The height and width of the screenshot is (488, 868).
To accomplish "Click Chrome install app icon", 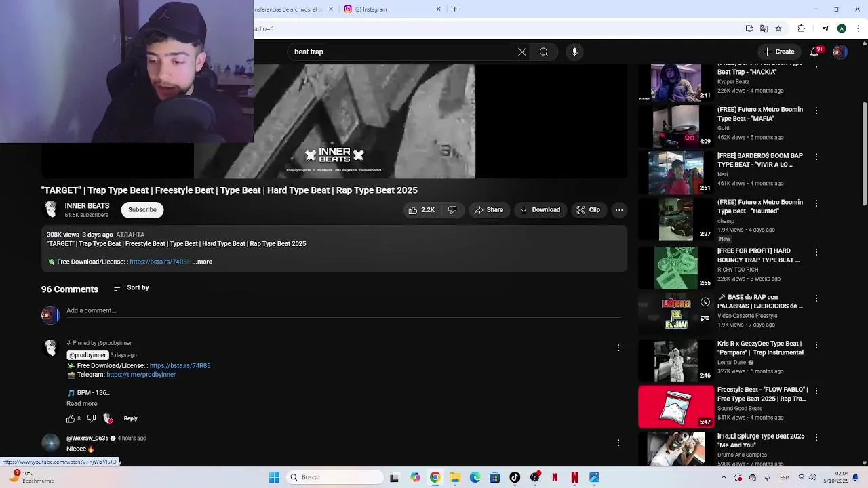I will pyautogui.click(x=749, y=28).
